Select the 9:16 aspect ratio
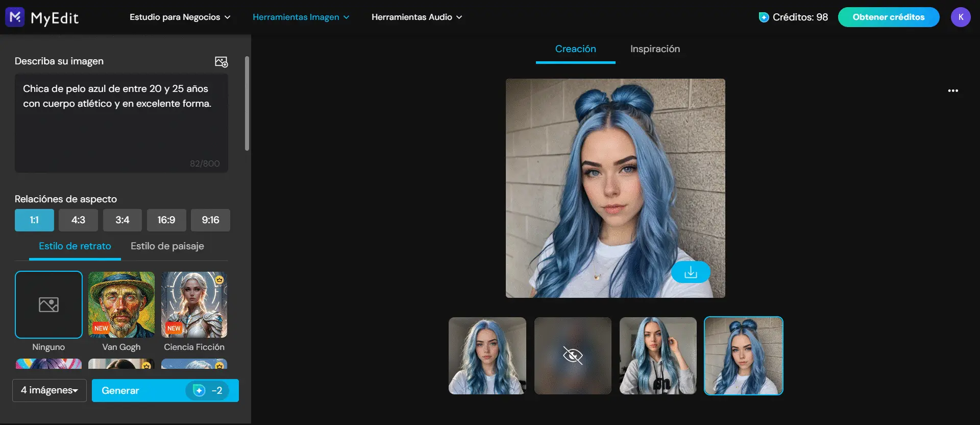 pos(210,220)
